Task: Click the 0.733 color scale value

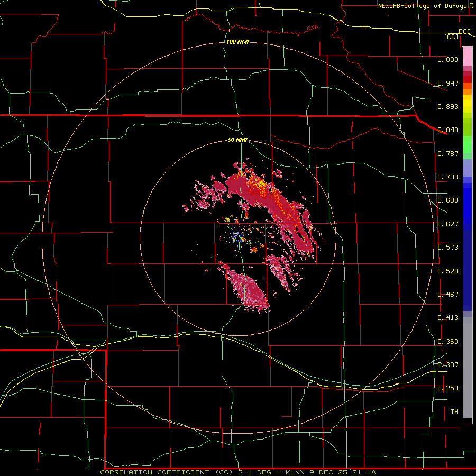Action: (448, 177)
